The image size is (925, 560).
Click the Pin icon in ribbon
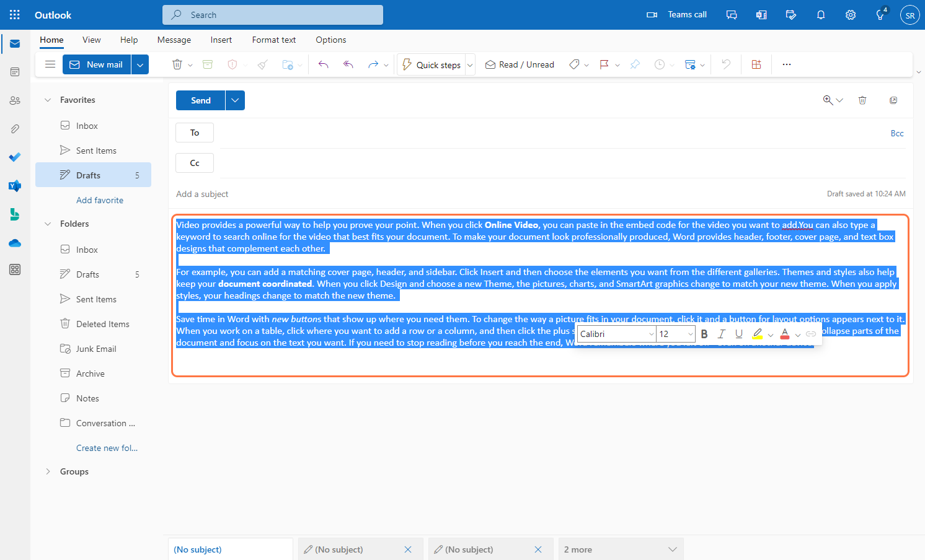click(635, 64)
